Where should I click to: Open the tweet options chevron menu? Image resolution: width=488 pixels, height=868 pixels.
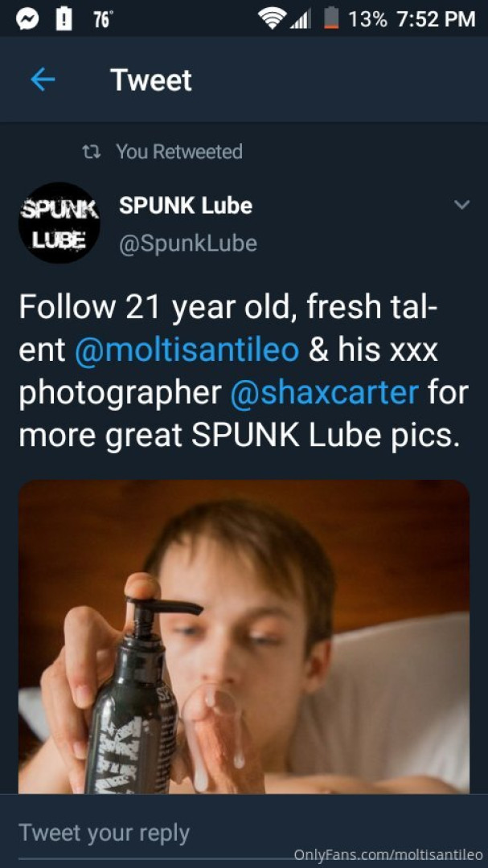461,205
